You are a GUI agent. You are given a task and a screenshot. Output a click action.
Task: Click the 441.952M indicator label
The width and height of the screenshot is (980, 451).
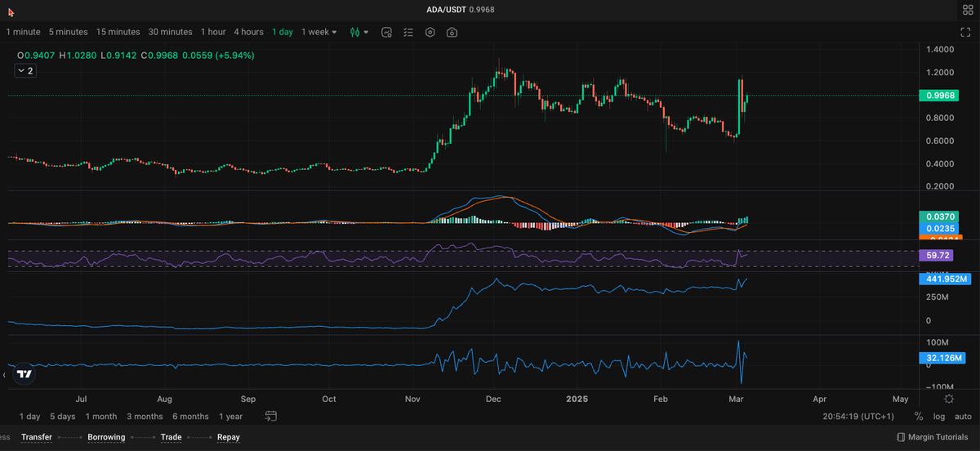click(x=945, y=279)
